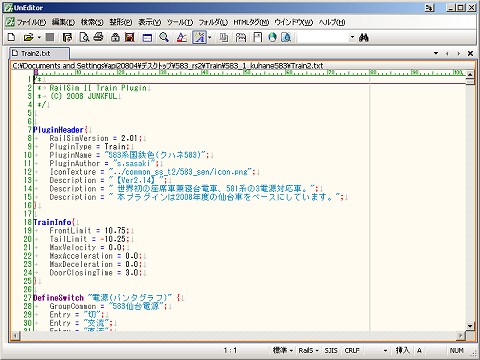
Task: Open the 検索(S) menu
Action: pos(92,22)
